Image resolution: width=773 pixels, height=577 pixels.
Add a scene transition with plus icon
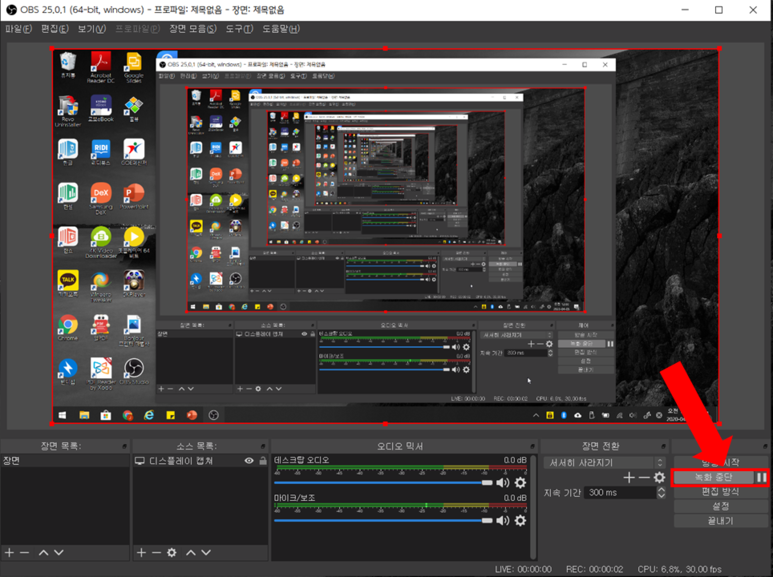coord(629,477)
